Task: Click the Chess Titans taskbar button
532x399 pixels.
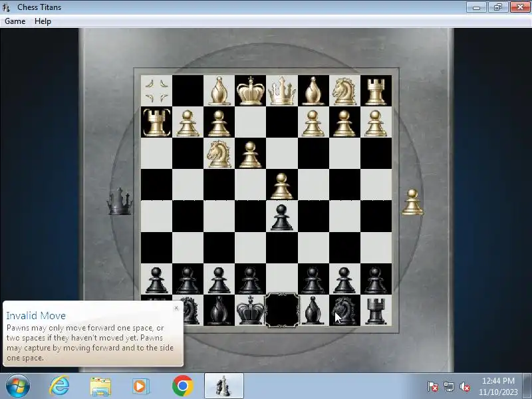Action: (223, 386)
